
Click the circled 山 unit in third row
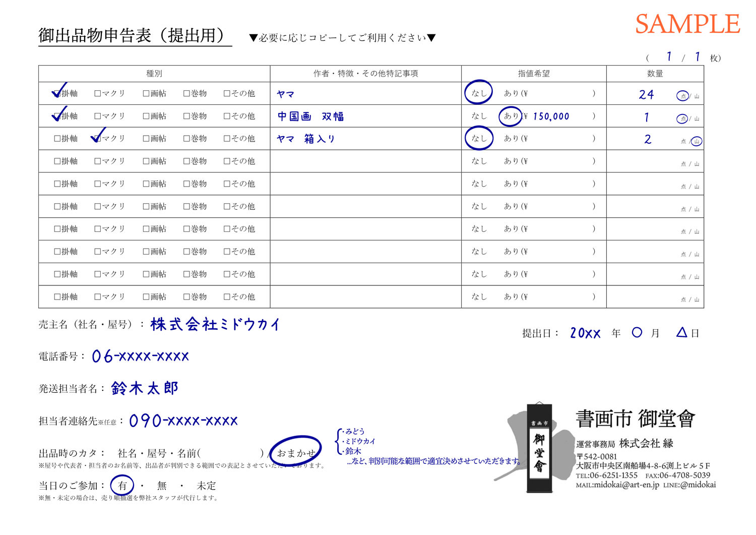697,141
